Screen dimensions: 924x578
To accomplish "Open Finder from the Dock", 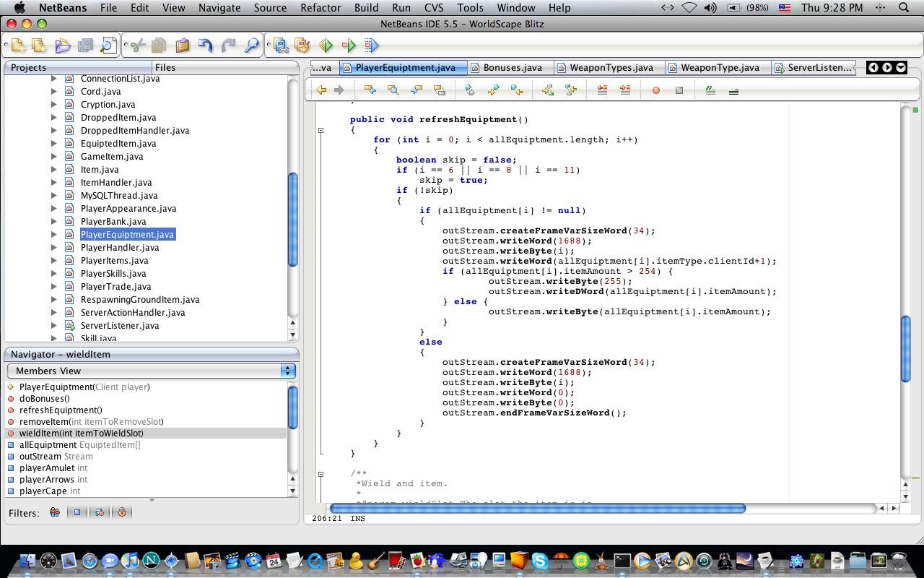I will [x=27, y=561].
